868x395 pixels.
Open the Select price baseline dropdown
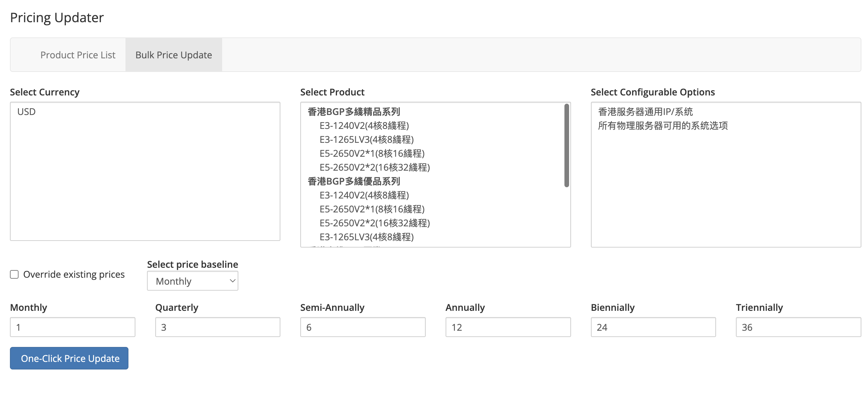pos(192,281)
